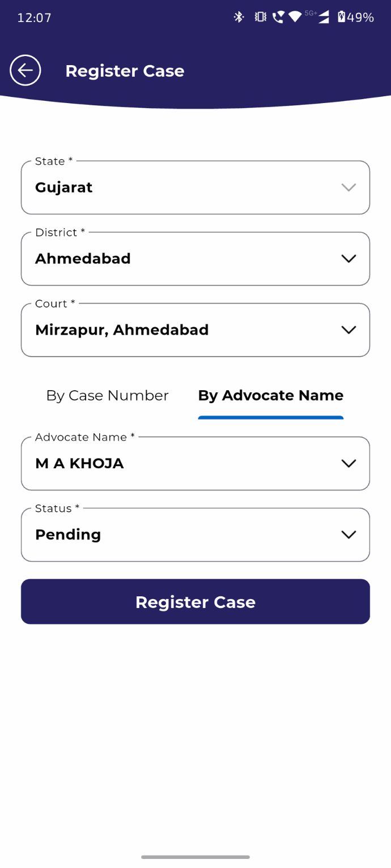Viewport: 391px width, 868px height.
Task: Switch to By Case Number tab
Action: click(x=107, y=395)
